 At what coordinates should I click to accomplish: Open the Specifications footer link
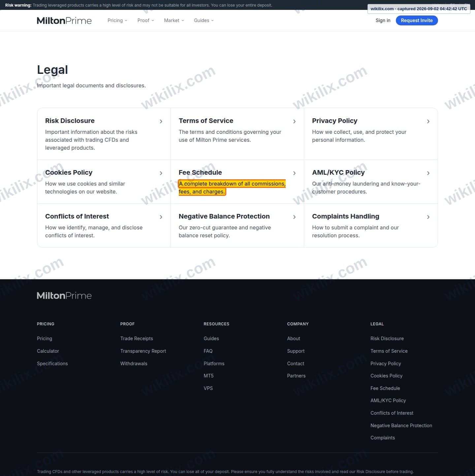[52, 364]
